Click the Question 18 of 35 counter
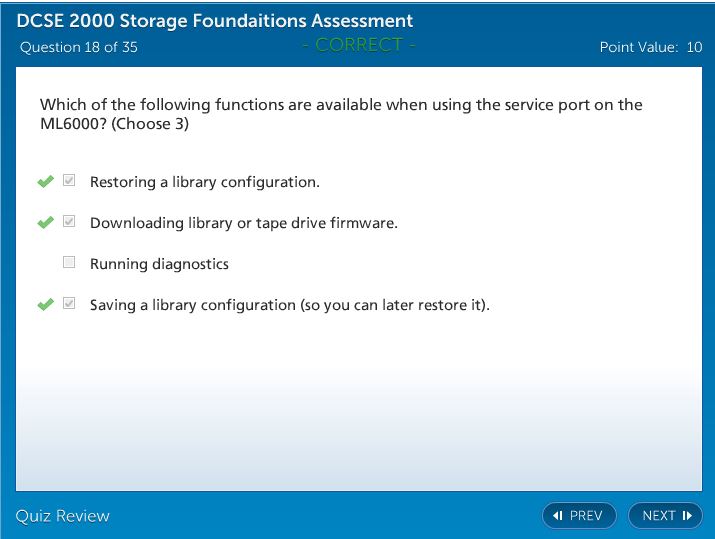Image resolution: width=715 pixels, height=539 pixels. (79, 47)
